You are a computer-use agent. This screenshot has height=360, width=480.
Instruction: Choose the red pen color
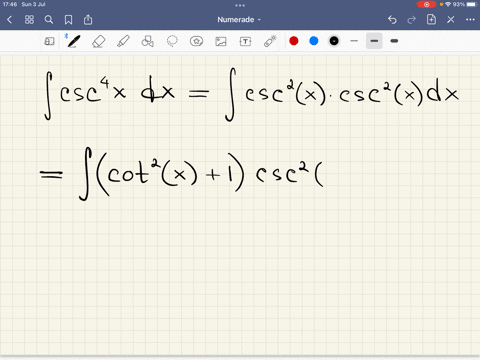[x=294, y=41]
